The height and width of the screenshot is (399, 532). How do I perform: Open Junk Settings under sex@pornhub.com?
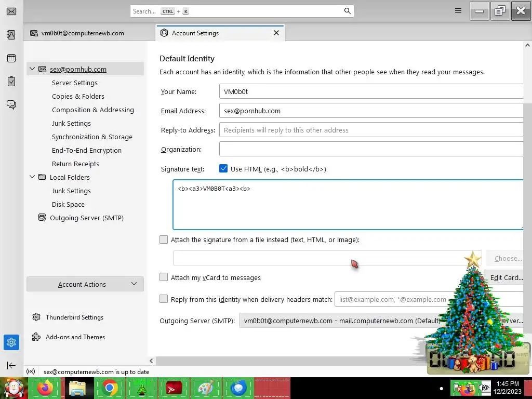click(x=71, y=124)
